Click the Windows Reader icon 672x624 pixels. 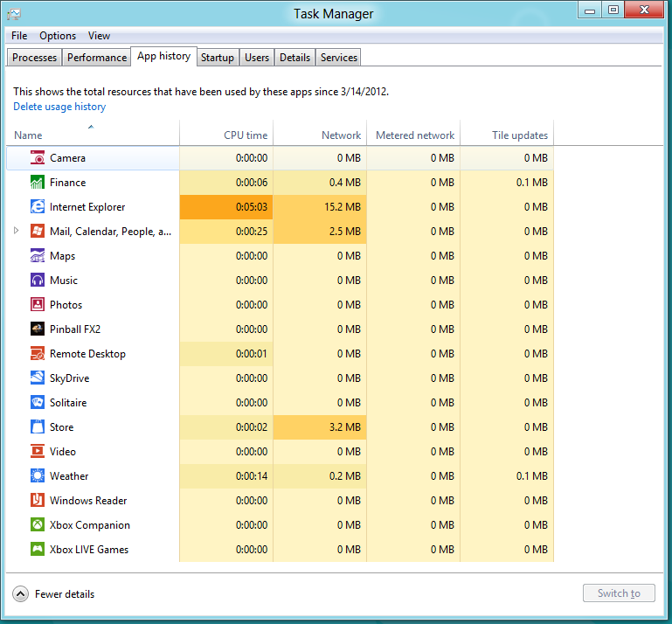(x=38, y=500)
